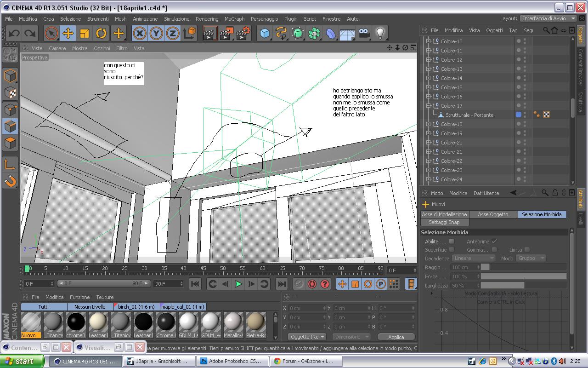This screenshot has width=588, height=368.
Task: Open the Modifica menu in menu bar
Action: tap(28, 19)
